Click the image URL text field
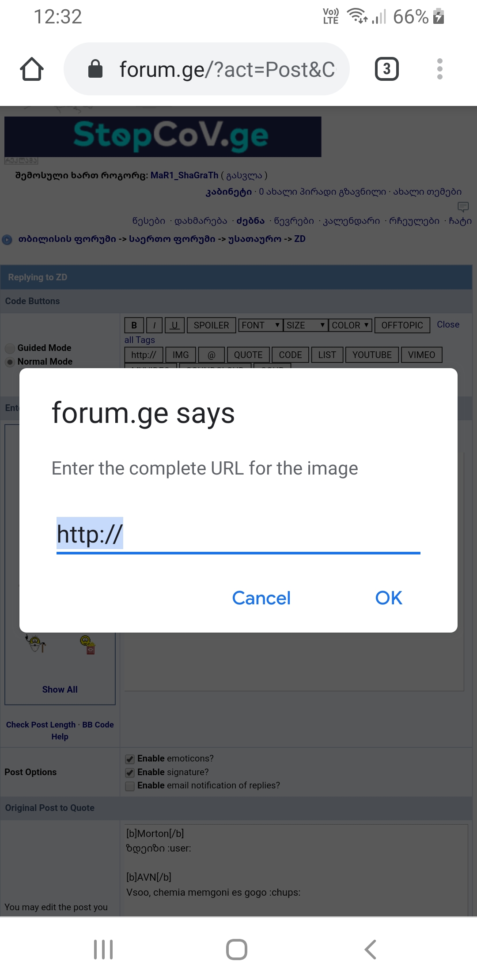 click(238, 534)
